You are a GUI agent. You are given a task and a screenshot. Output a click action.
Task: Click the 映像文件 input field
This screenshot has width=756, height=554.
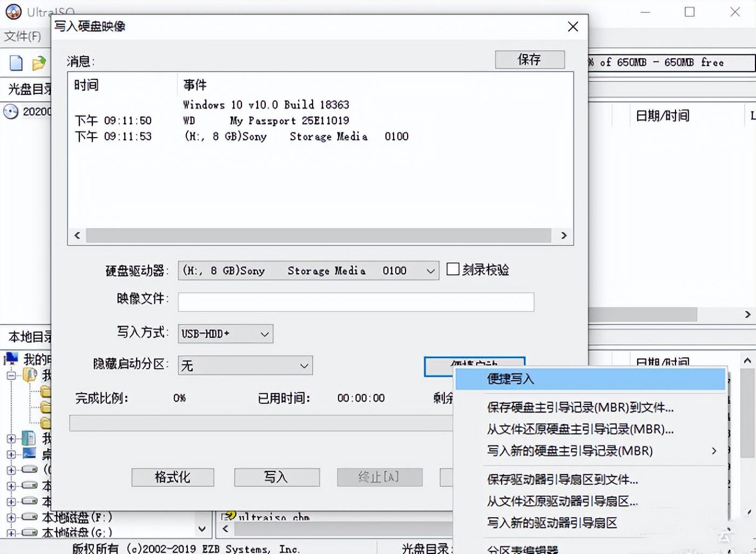(x=356, y=302)
